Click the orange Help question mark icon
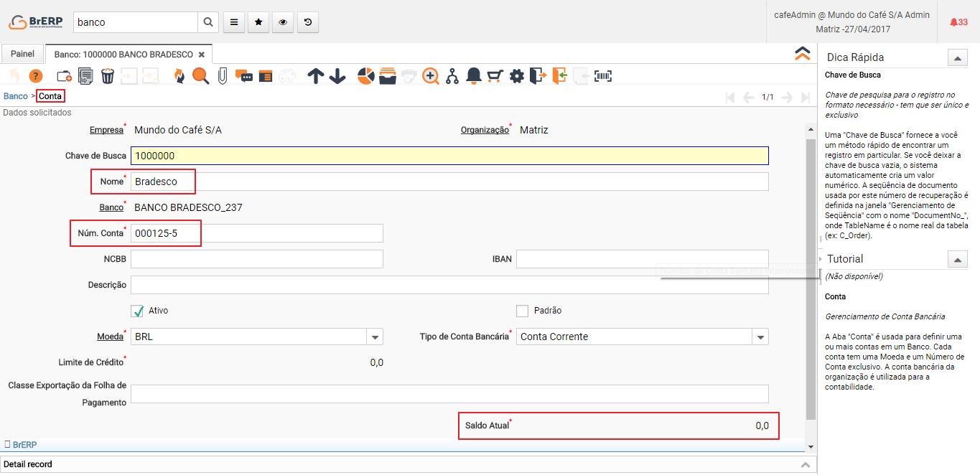980x475 pixels. coord(35,76)
